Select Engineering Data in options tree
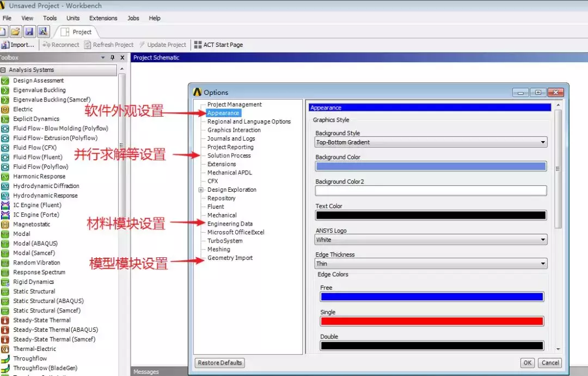This screenshot has height=376, width=588. pos(230,223)
